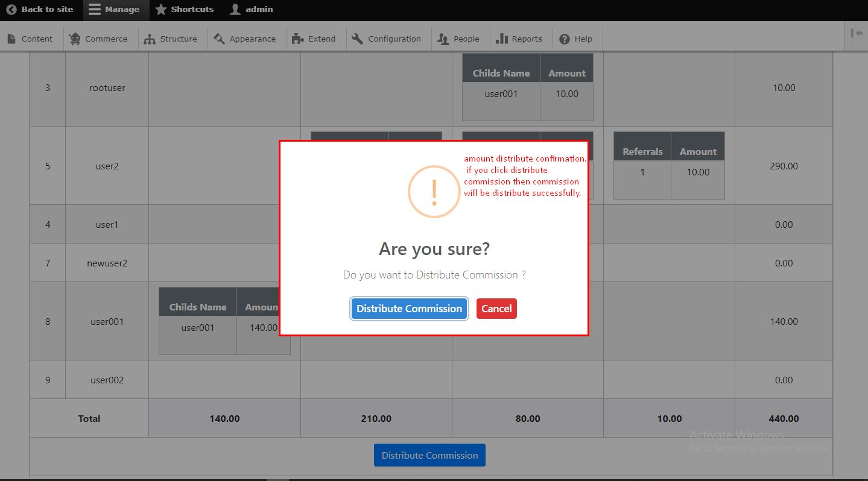Toggle the Manage menu tray
Image resolution: width=868 pixels, height=481 pixels.
[x=114, y=10]
